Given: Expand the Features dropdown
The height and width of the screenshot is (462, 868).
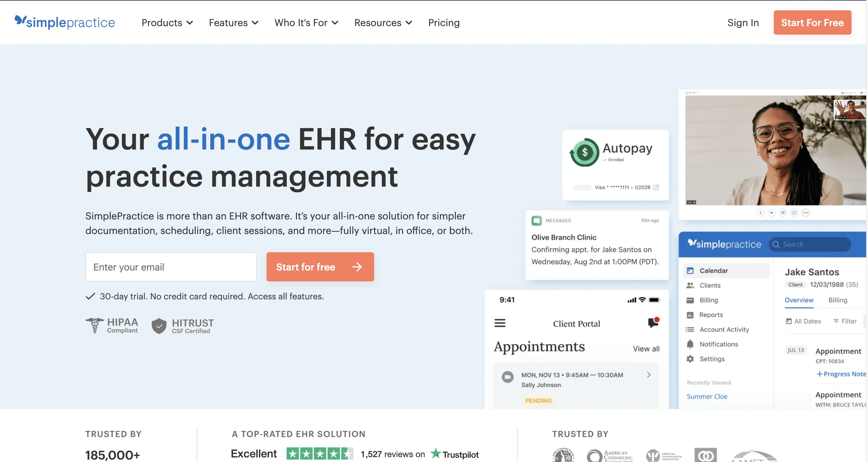Looking at the screenshot, I should (x=233, y=22).
